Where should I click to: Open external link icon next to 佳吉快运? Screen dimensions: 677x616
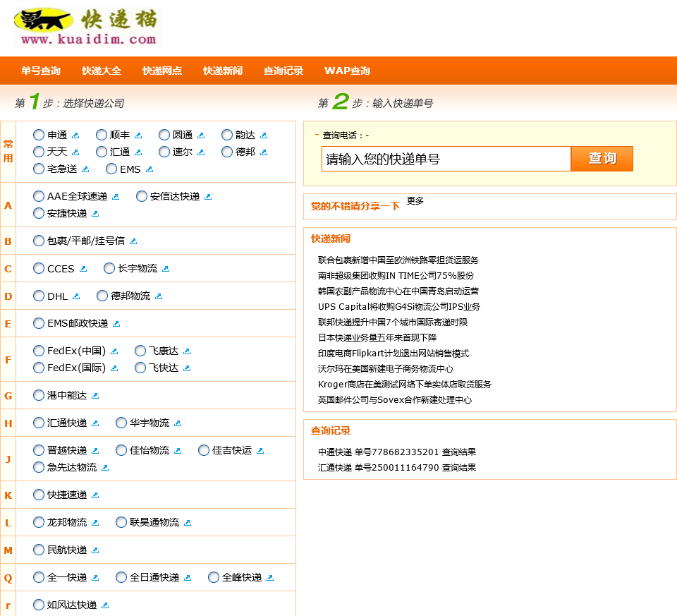(x=260, y=452)
